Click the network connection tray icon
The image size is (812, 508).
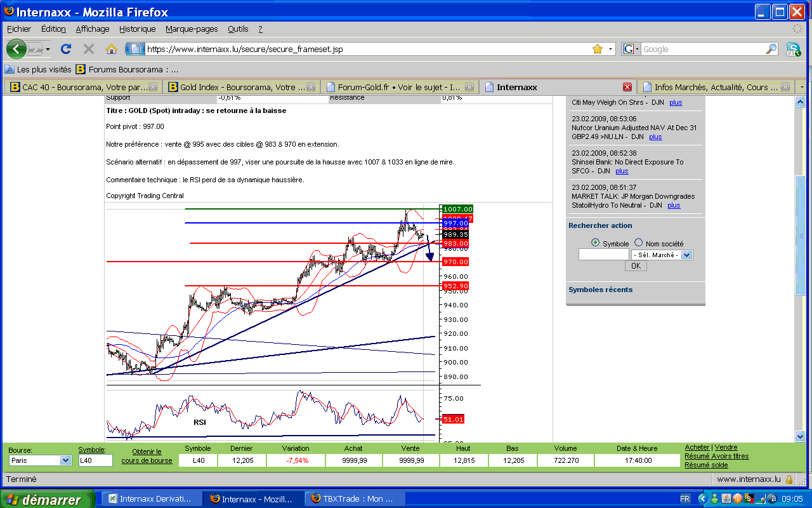[760, 499]
